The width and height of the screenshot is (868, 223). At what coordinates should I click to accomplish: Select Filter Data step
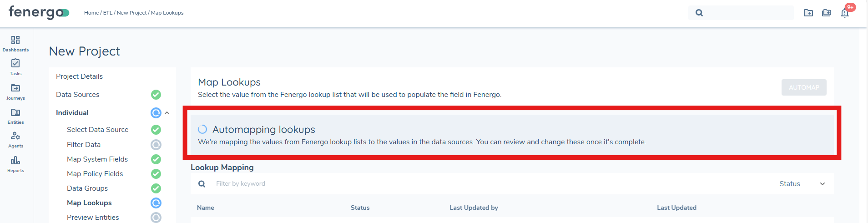click(84, 145)
